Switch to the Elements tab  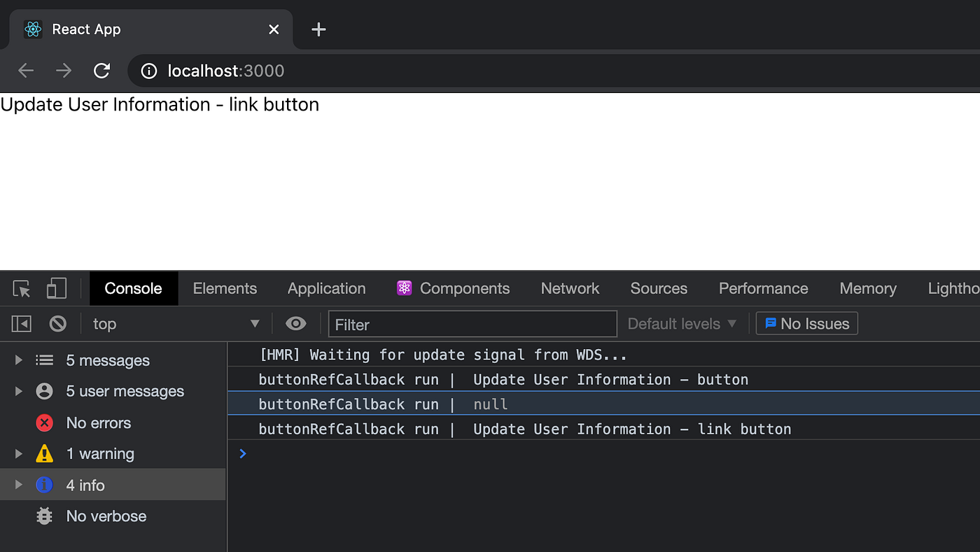[x=225, y=289]
